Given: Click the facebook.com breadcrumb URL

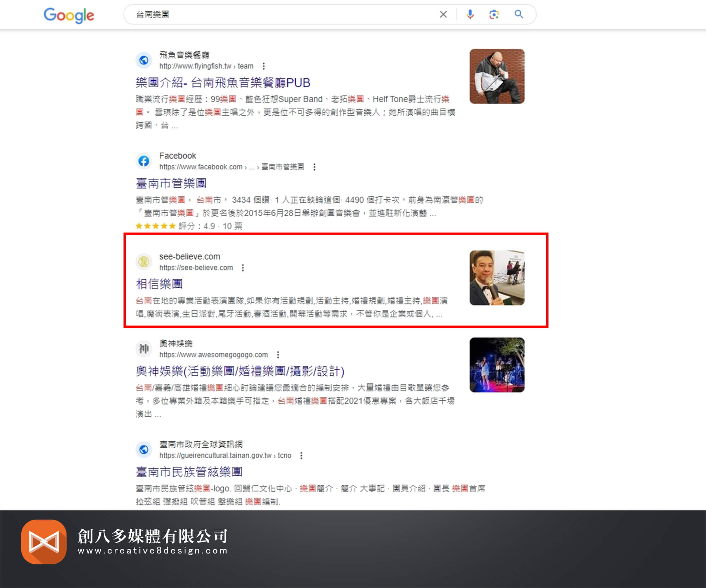Looking at the screenshot, I should pos(232,167).
